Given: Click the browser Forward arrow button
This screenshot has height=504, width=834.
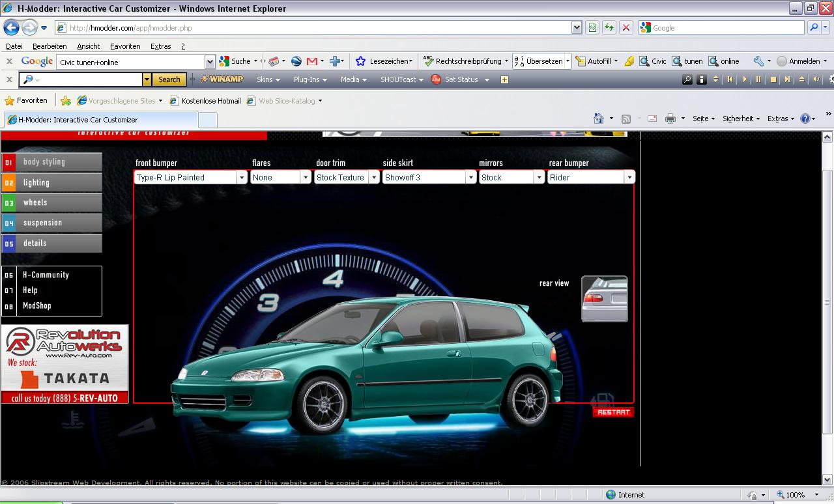Looking at the screenshot, I should pos(29,27).
